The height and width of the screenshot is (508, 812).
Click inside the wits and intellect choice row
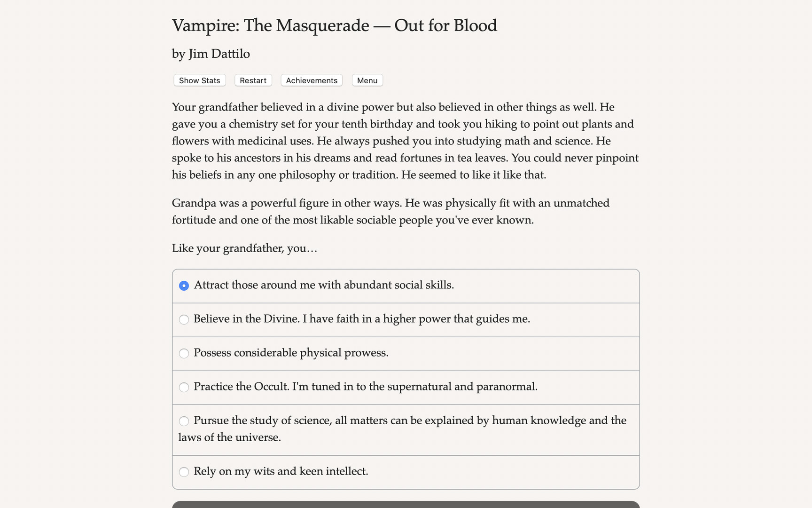[405, 471]
